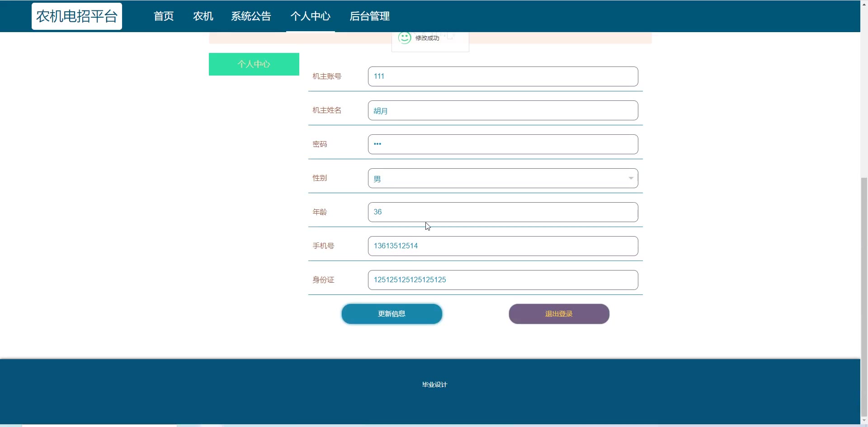Screen dimensions: 868x427
Task: Click the 年龄 label
Action: tap(320, 212)
